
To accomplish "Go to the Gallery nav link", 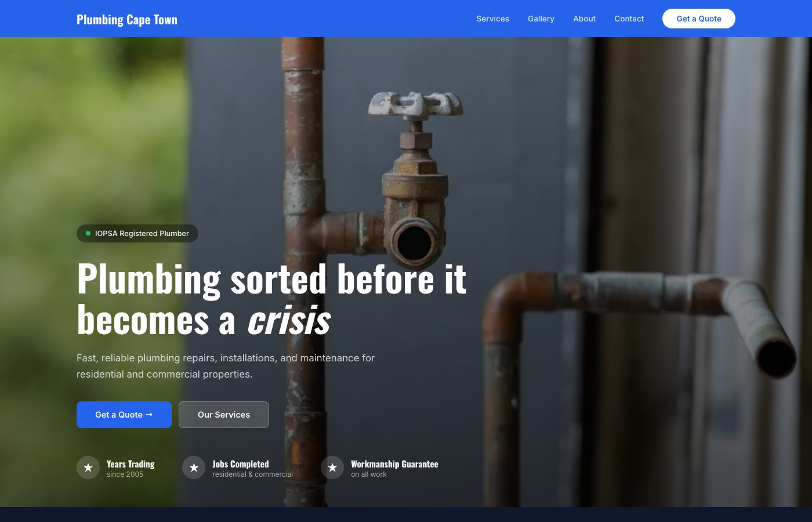I will 541,19.
